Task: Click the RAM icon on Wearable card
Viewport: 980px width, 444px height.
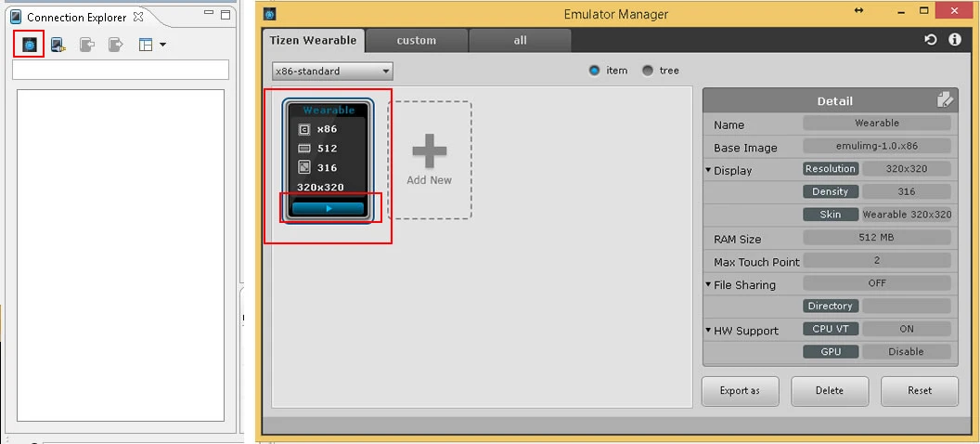Action: tap(304, 149)
